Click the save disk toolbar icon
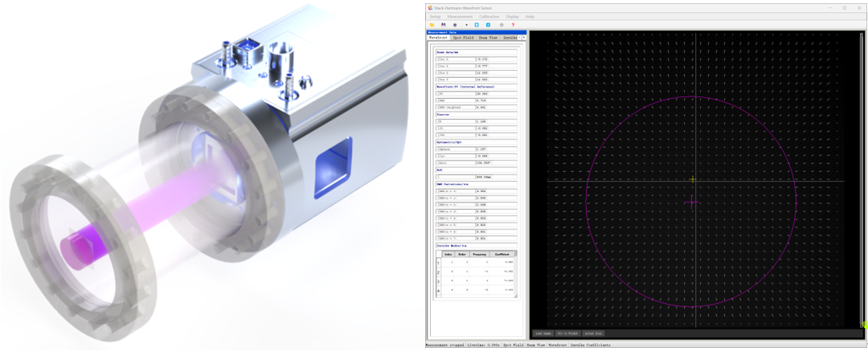The width and height of the screenshot is (868, 352). coord(443,25)
